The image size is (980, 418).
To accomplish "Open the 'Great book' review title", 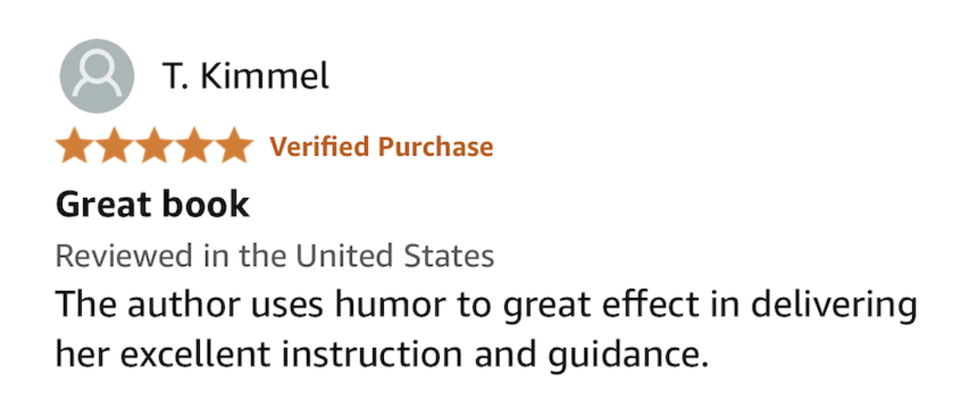I will 152,205.
